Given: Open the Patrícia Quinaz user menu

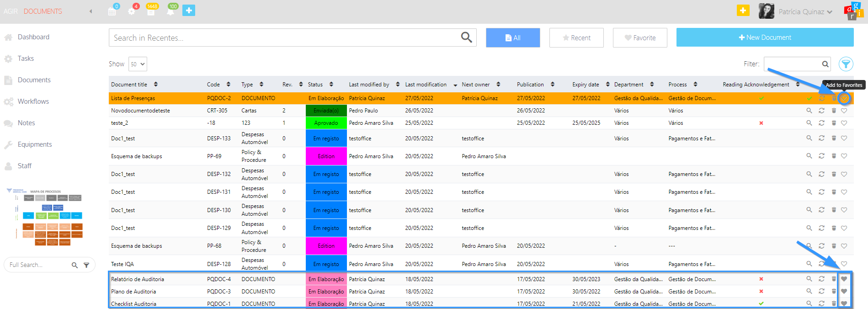Looking at the screenshot, I should point(805,12).
